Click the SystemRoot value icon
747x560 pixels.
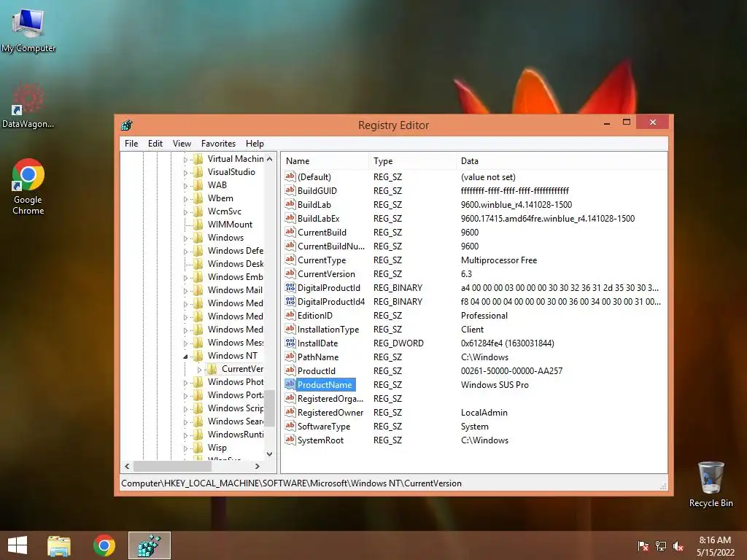click(290, 440)
